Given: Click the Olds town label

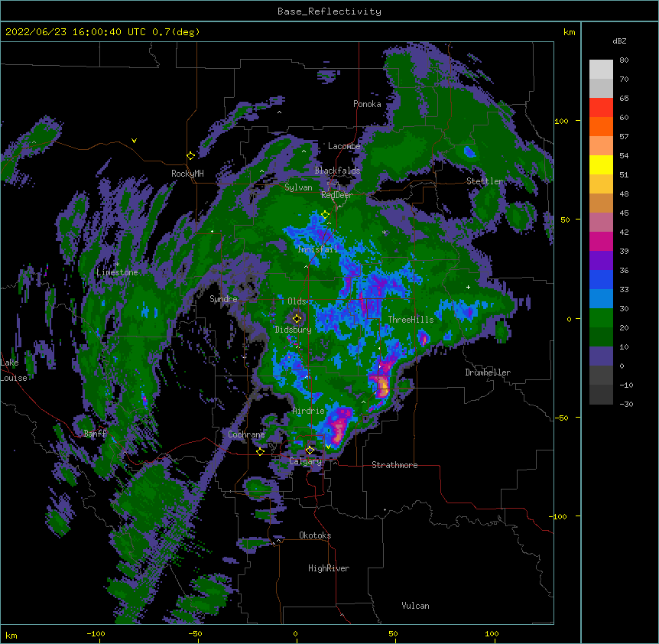Looking at the screenshot, I should pos(297,301).
